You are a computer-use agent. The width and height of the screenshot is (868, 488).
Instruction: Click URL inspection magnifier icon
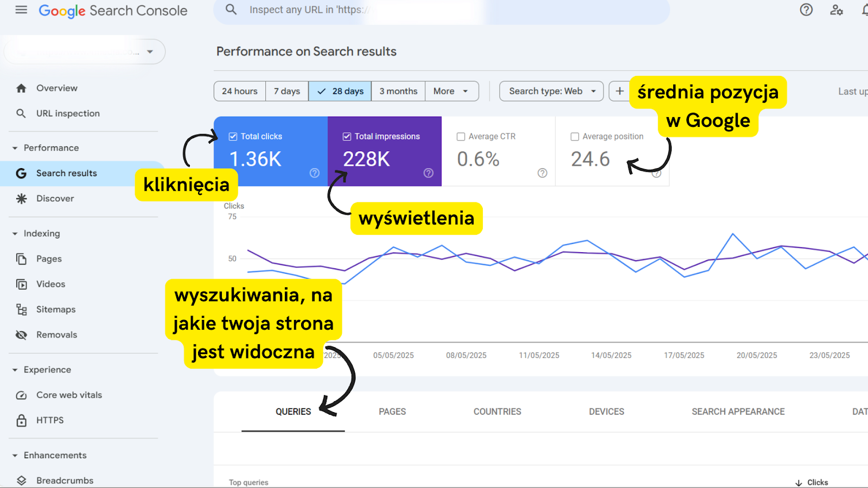pyautogui.click(x=21, y=113)
